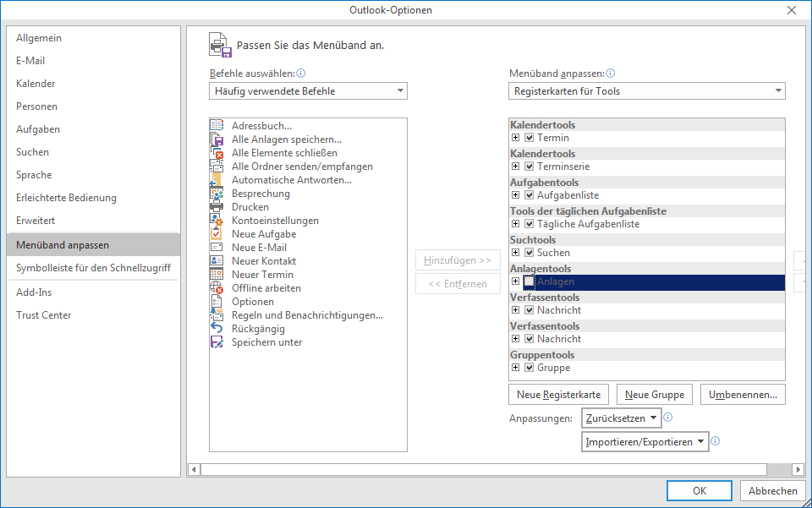This screenshot has width=812, height=508.
Task: Select the Neue E-Mail envelope icon
Action: pyautogui.click(x=217, y=248)
